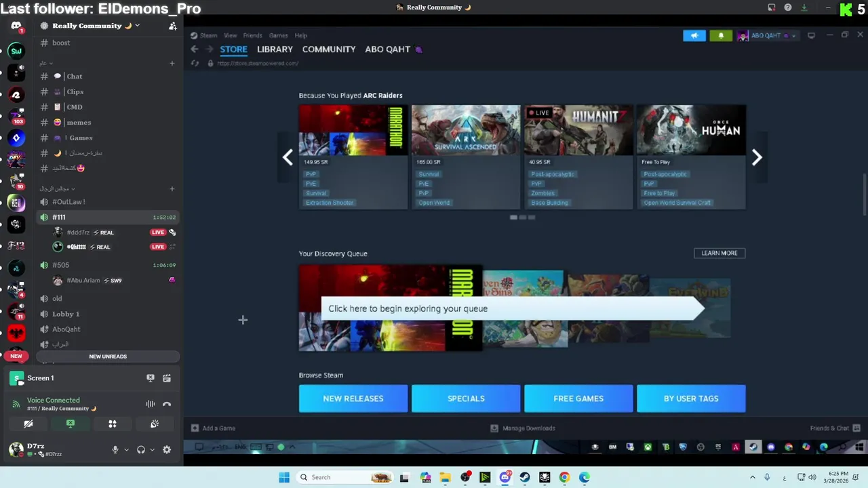The width and height of the screenshot is (868, 488).
Task: Expand microphone input options arrow
Action: tap(126, 449)
